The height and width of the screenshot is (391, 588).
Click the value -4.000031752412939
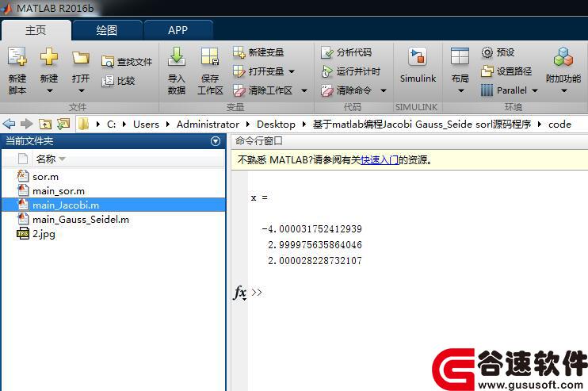click(312, 229)
